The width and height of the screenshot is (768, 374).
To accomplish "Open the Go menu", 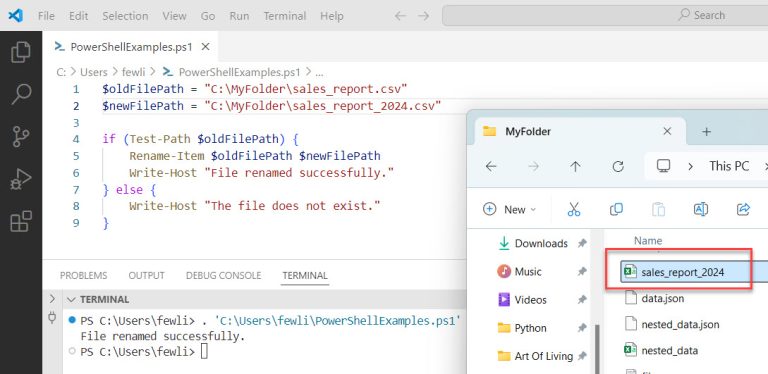I will pyautogui.click(x=208, y=16).
